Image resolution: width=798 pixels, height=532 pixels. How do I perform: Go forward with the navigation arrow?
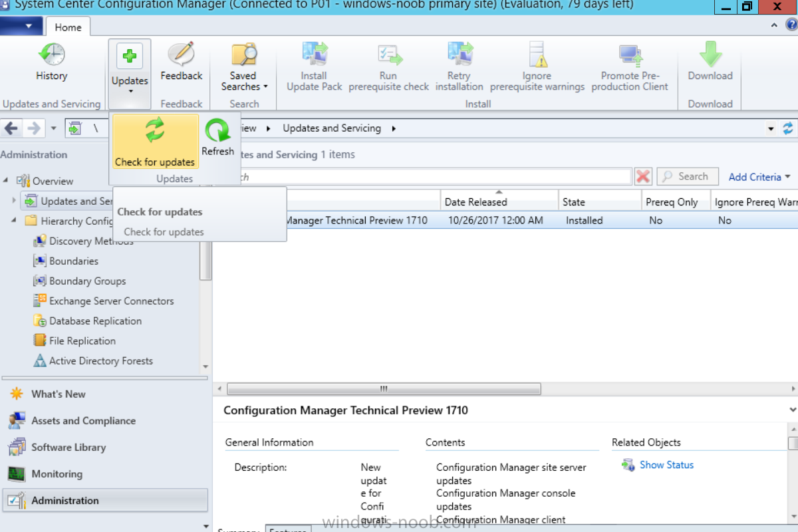(34, 128)
